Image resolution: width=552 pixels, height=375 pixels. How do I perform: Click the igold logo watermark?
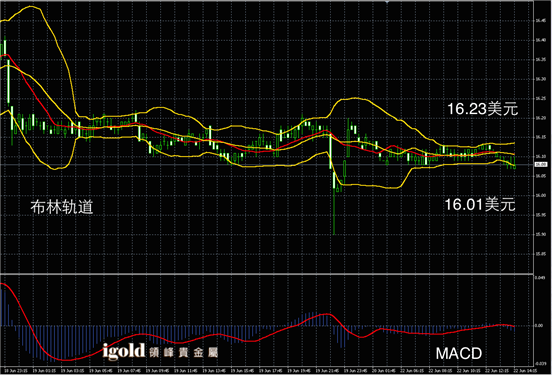pyautogui.click(x=124, y=351)
